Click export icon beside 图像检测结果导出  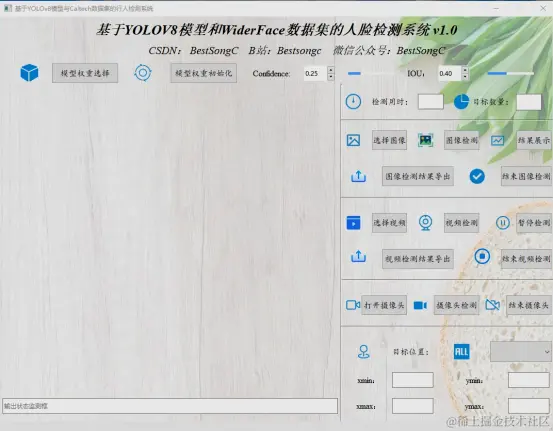tap(358, 176)
